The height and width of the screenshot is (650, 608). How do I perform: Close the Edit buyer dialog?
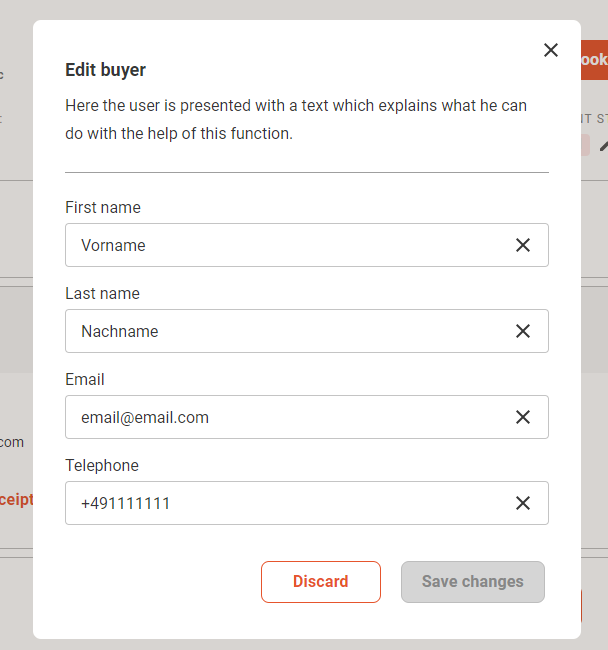[x=551, y=50]
